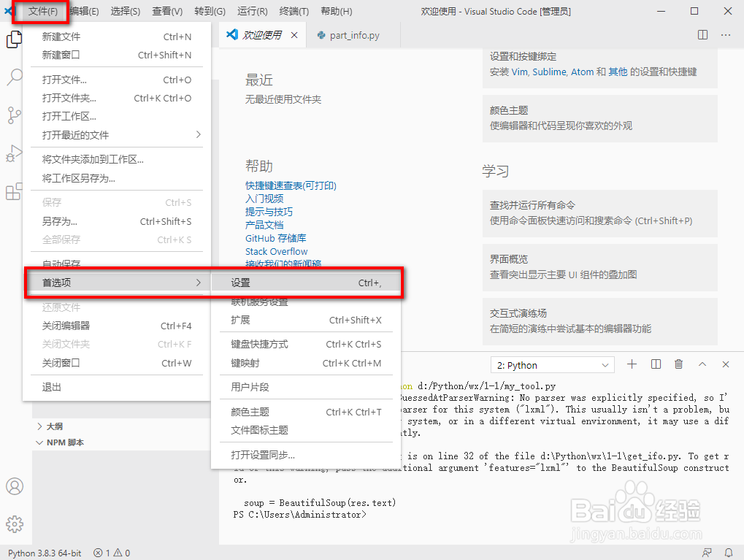Open the 入门视频 link
Viewport: 744px width, 560px height.
[x=264, y=199]
